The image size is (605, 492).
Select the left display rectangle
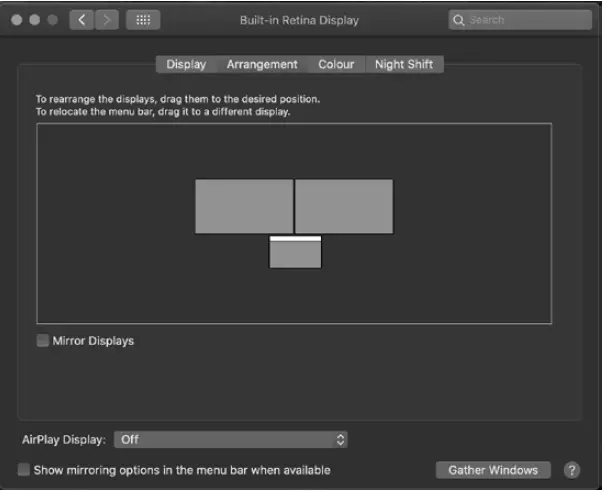pyautogui.click(x=244, y=206)
